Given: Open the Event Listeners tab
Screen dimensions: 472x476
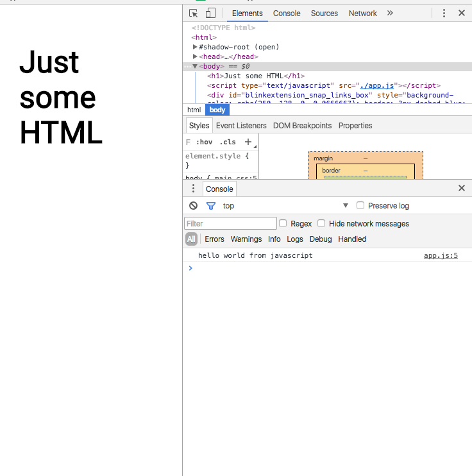Looking at the screenshot, I should tap(241, 126).
